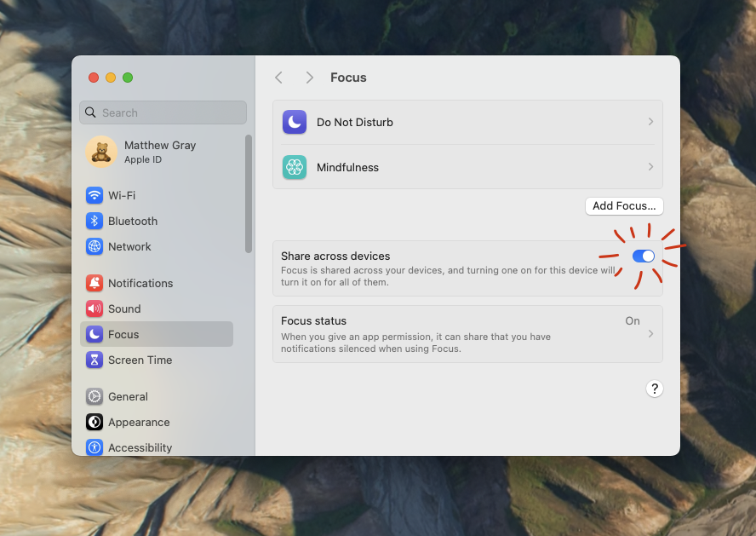This screenshot has height=536, width=756.
Task: Click the Add Focus… button
Action: [x=624, y=205]
